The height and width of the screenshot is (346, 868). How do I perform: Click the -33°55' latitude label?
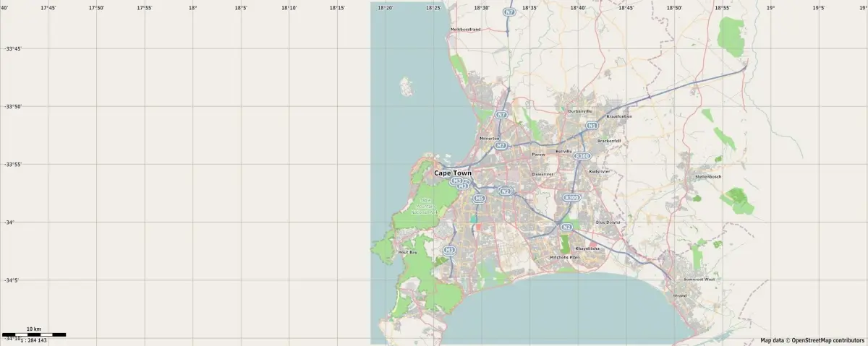[12, 165]
